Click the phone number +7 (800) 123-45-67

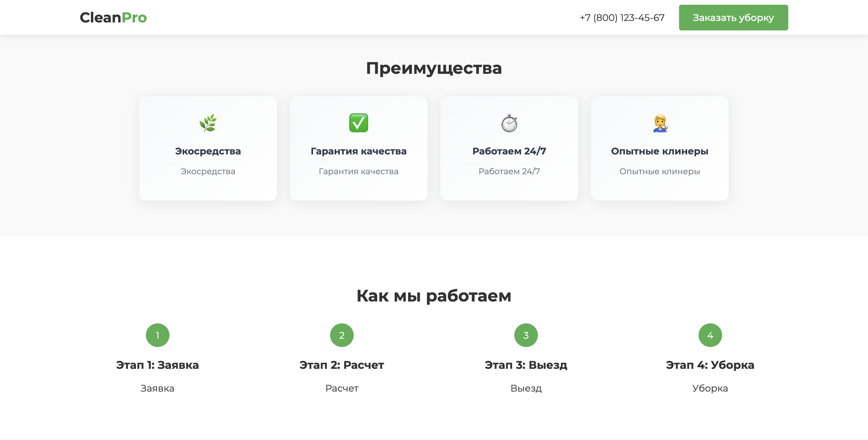click(622, 17)
